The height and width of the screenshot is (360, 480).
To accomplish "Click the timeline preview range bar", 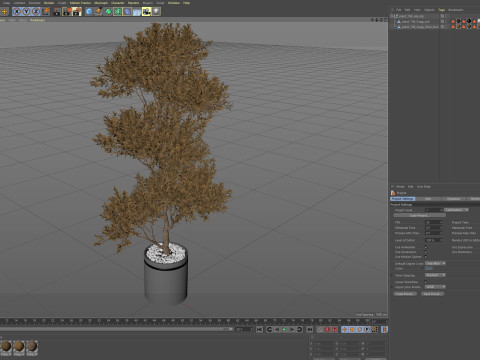I will (116, 329).
